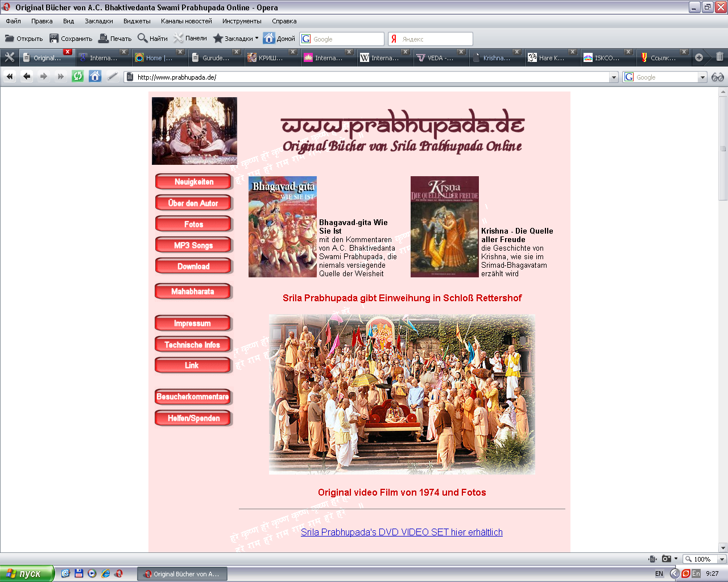The width and height of the screenshot is (728, 582).
Task: Switch to the Krishna... tab
Action: tap(496, 57)
